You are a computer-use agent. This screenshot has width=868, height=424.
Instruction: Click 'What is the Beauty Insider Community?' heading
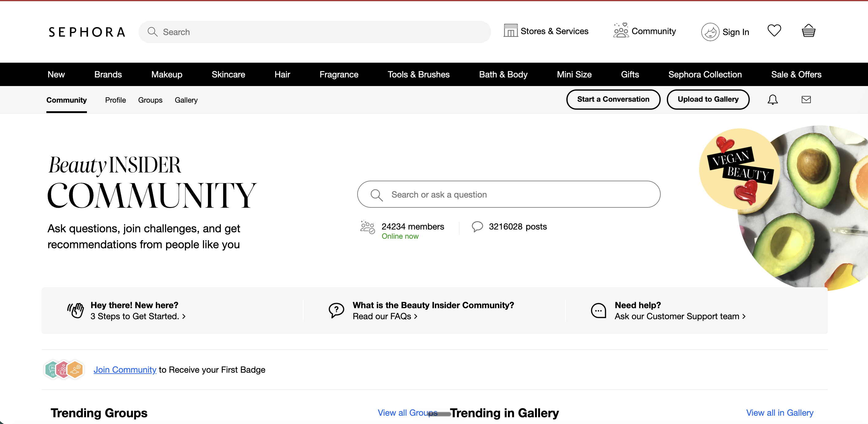pos(433,305)
